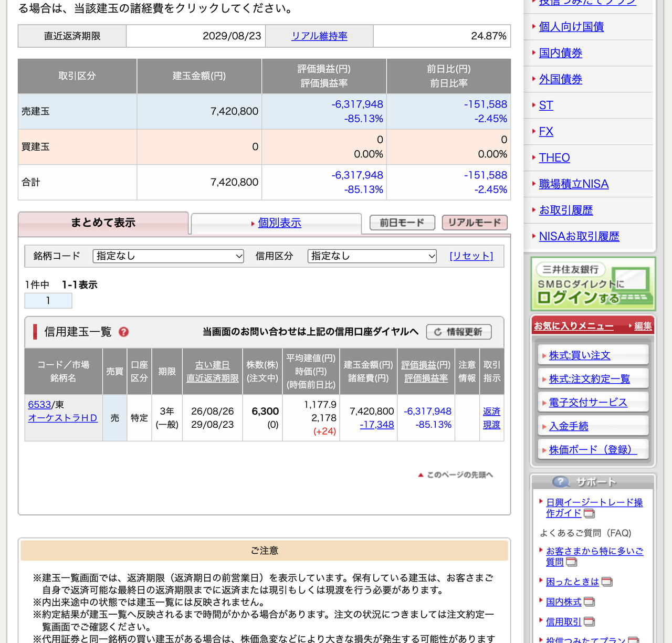The height and width of the screenshot is (643, 672).
Task: Open the 銘柄コード dropdown
Action: pyautogui.click(x=168, y=256)
